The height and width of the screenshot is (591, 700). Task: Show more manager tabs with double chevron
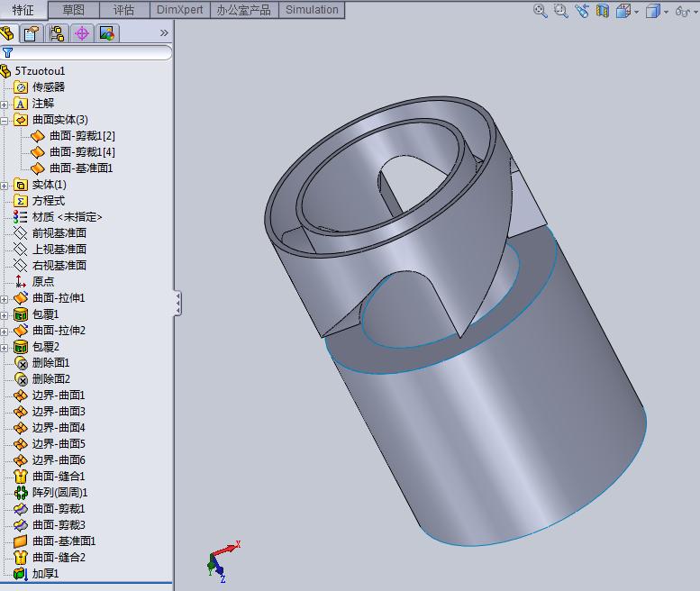pos(164,33)
